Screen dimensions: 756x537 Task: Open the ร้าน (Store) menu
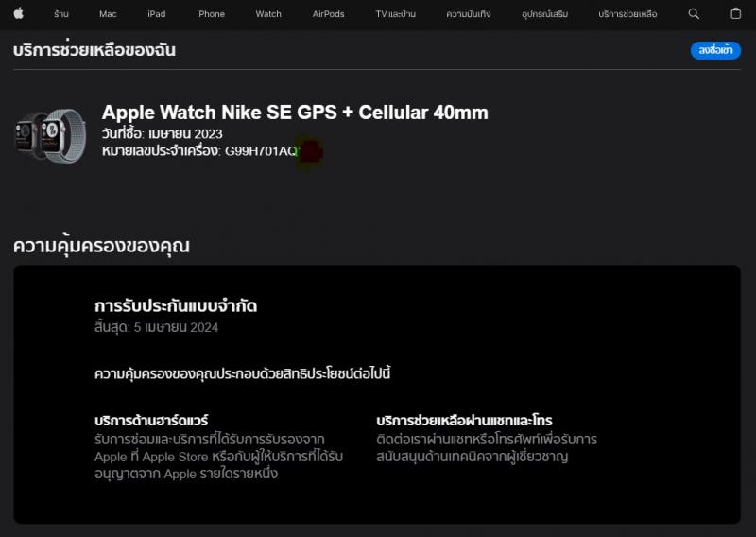click(x=61, y=14)
